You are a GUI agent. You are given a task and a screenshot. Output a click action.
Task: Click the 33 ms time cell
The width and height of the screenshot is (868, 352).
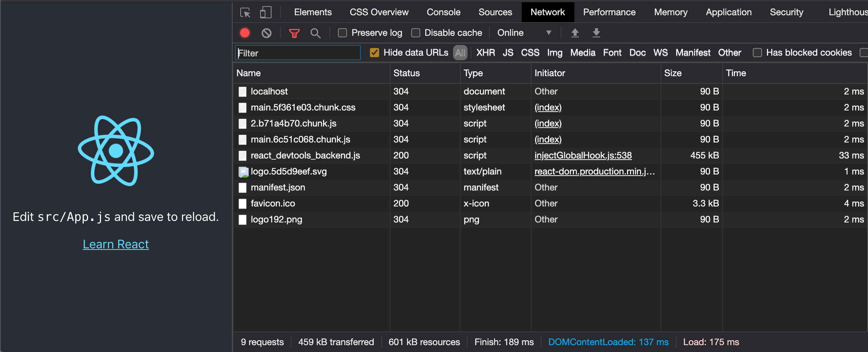(851, 155)
